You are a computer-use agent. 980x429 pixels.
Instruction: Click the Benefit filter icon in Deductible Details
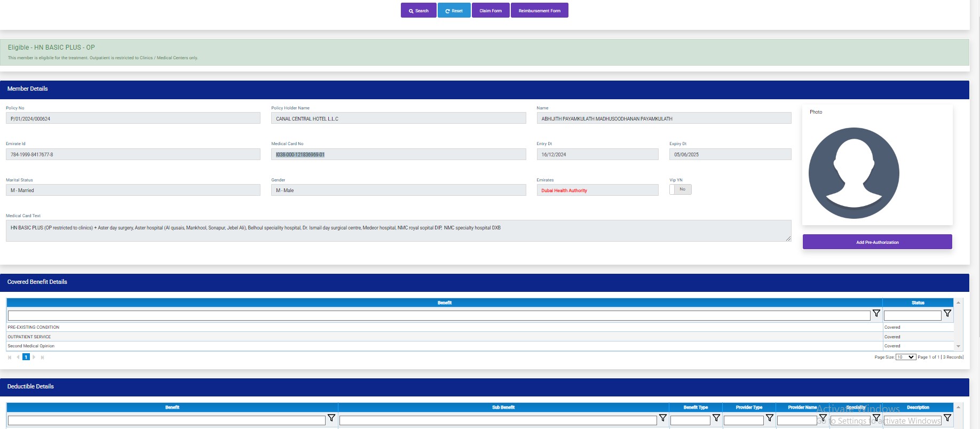click(331, 418)
